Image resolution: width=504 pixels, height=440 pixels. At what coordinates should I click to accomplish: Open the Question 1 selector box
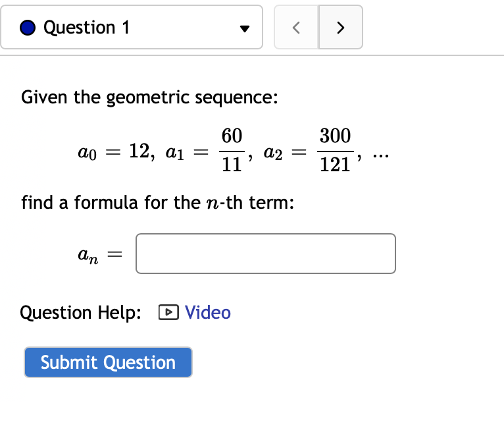tap(132, 28)
